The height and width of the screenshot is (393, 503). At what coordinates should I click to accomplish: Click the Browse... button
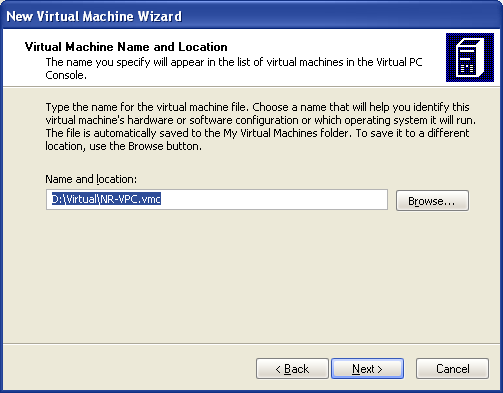coord(432,201)
